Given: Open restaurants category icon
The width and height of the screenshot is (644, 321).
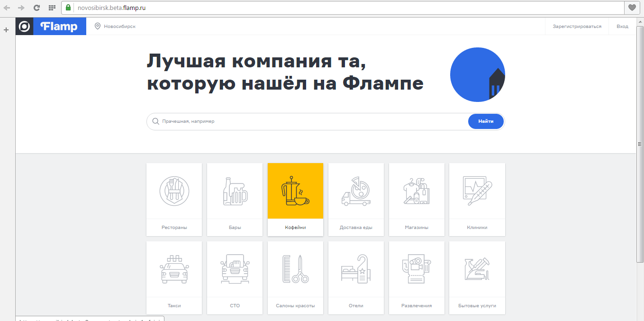Looking at the screenshot, I should 174,191.
